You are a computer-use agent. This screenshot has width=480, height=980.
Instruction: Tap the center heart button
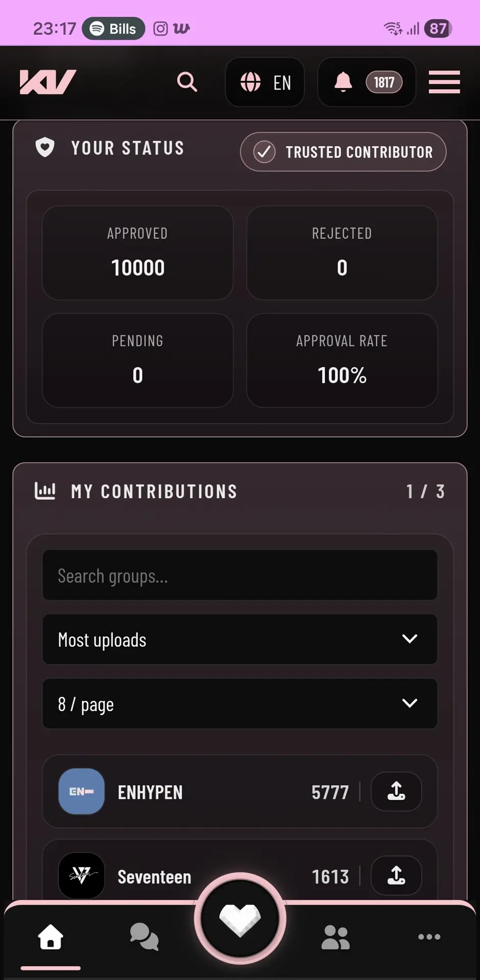[x=240, y=919]
